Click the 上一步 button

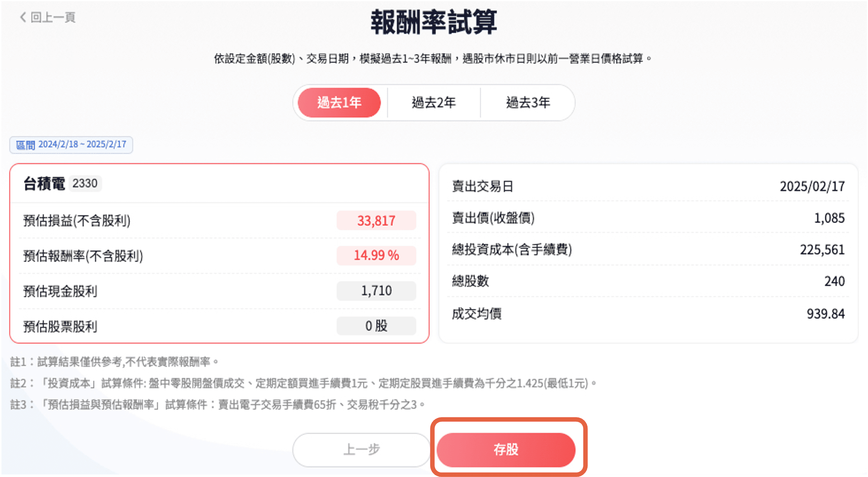click(x=361, y=449)
